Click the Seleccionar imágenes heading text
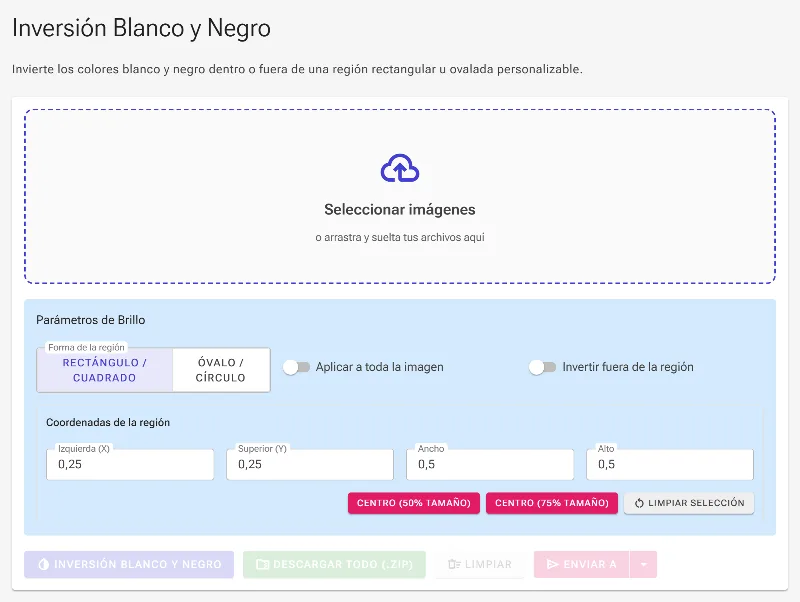Screen dimensions: 800x602 pyautogui.click(x=400, y=210)
